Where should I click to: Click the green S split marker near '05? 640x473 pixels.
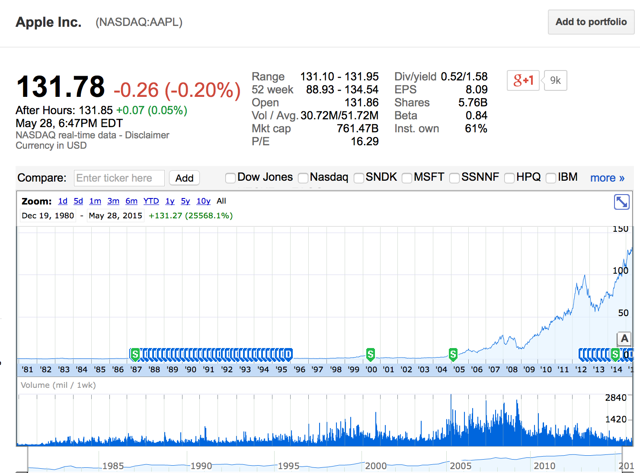point(453,354)
